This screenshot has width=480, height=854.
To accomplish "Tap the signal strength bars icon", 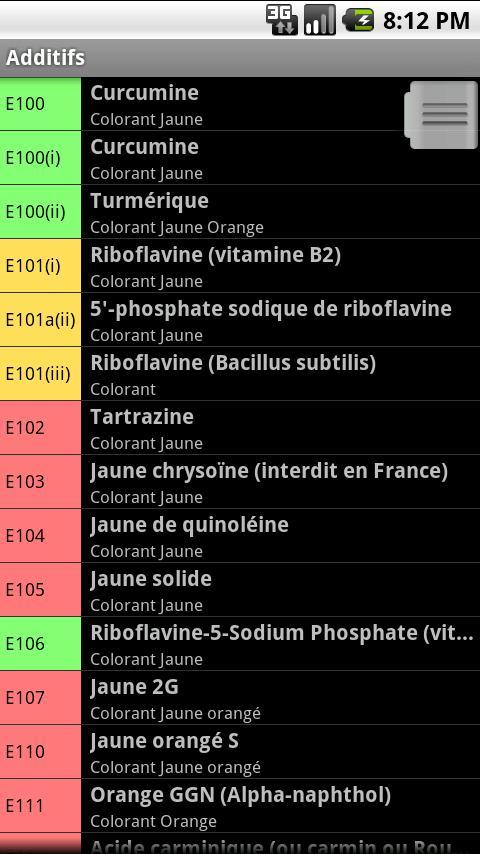I will (x=319, y=20).
